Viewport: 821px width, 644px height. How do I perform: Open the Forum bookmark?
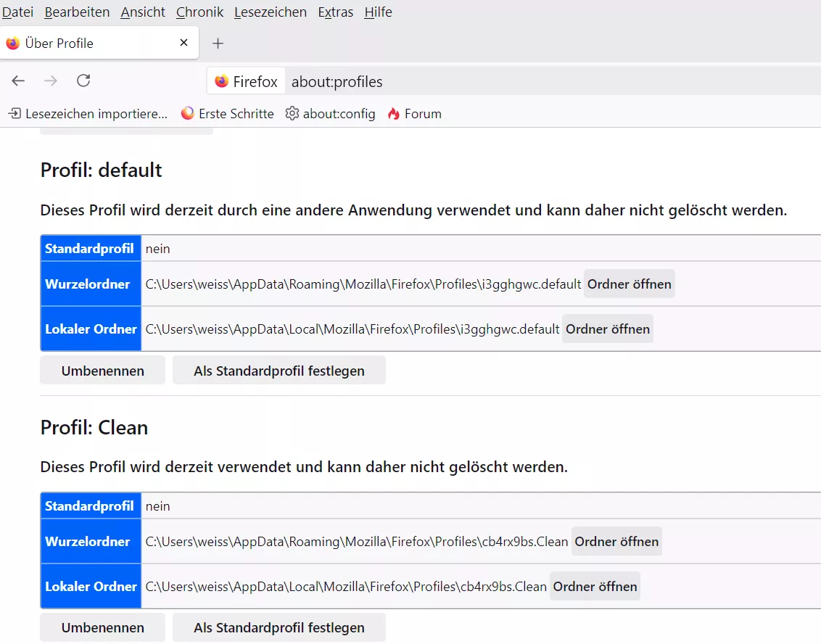(x=414, y=114)
